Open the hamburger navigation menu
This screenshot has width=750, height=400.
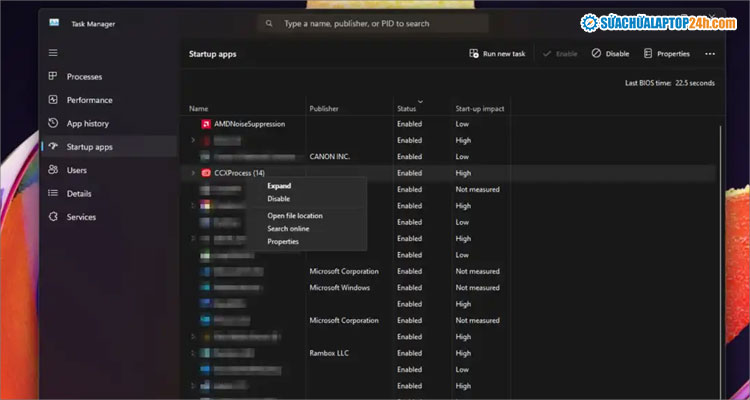tap(53, 53)
